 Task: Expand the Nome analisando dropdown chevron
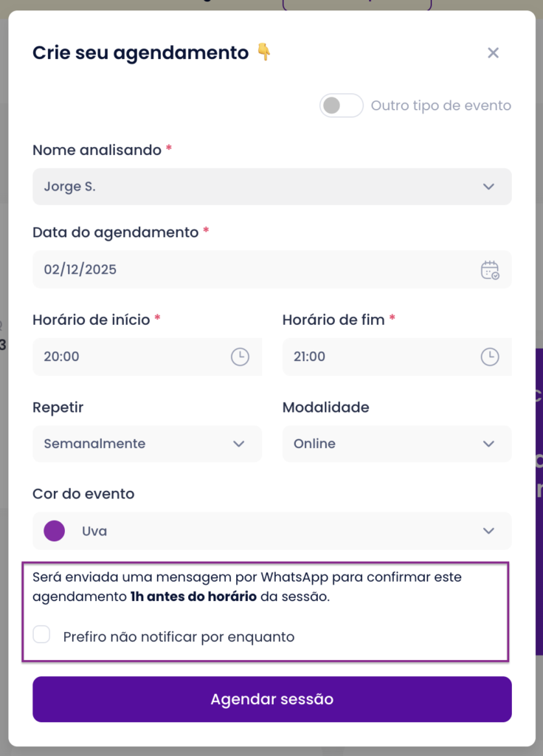click(x=488, y=187)
